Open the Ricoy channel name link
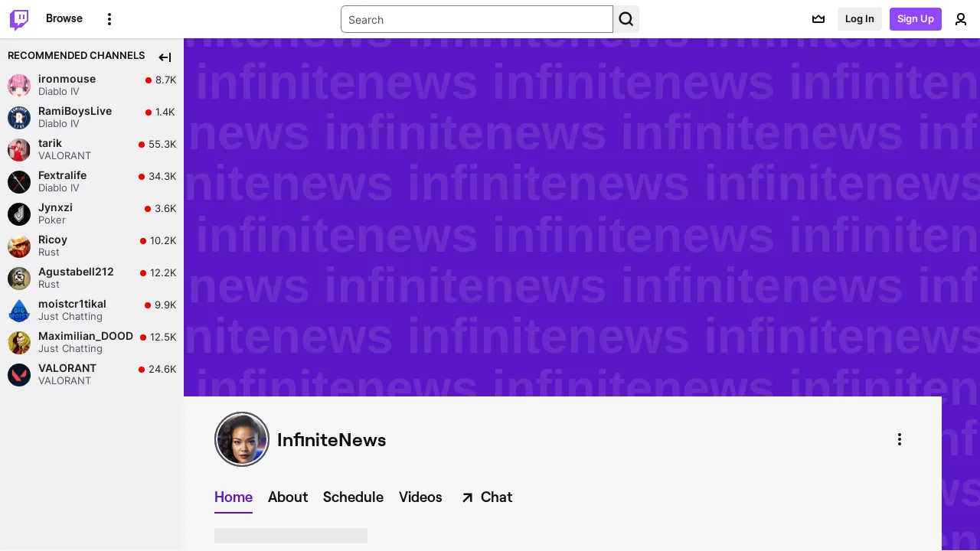This screenshot has height=551, width=980. coord(53,240)
